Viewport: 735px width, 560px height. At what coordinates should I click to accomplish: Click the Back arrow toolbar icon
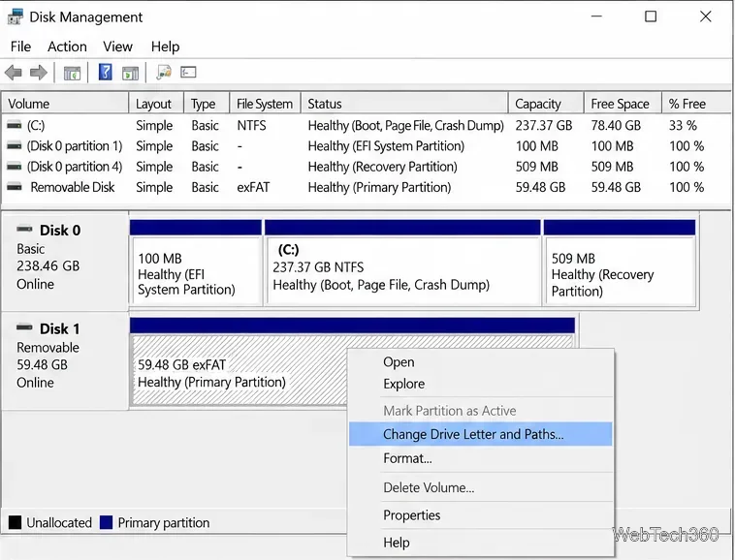click(14, 73)
